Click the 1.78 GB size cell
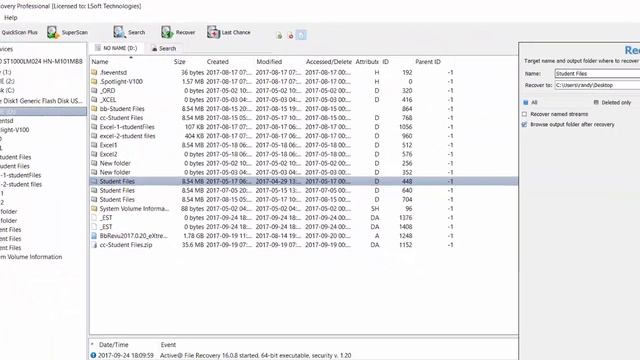This screenshot has width=640, height=360. point(193,236)
